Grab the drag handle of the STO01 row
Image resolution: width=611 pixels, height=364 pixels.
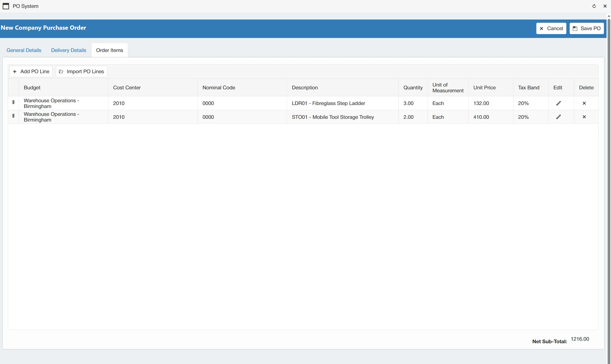pyautogui.click(x=14, y=116)
